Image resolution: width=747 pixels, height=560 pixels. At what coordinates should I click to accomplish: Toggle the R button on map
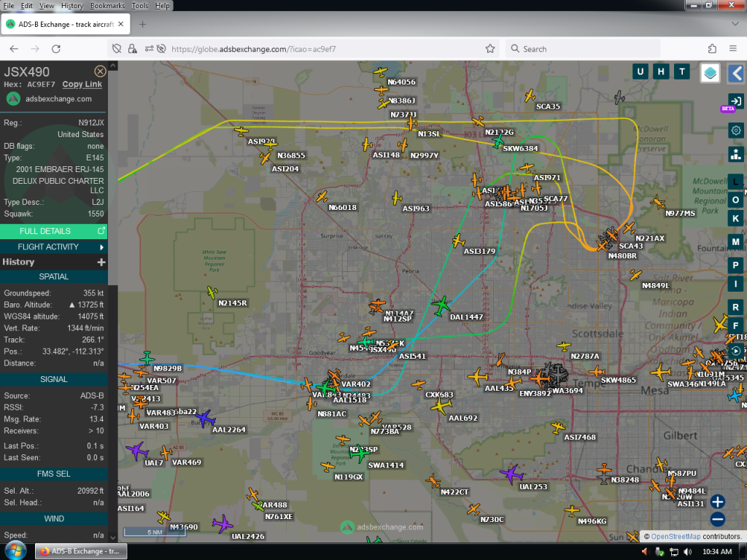tap(735, 307)
